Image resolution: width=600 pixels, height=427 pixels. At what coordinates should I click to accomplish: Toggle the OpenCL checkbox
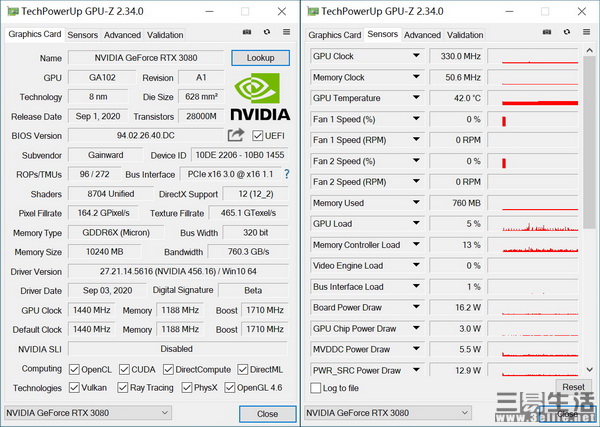[x=74, y=370]
